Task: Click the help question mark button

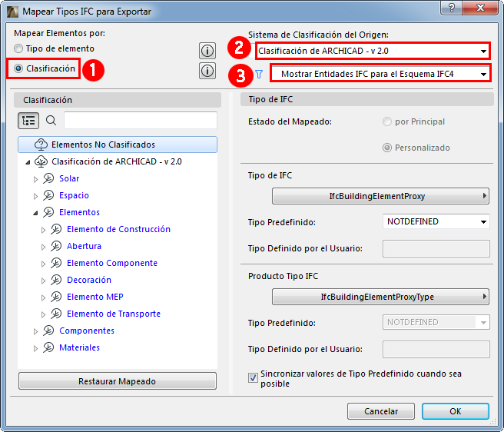Action: [451, 8]
